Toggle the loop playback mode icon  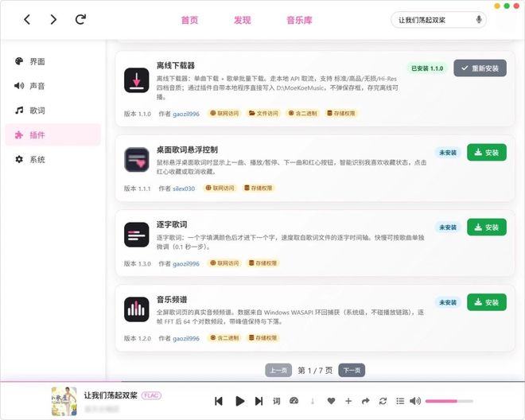pyautogui.click(x=383, y=401)
